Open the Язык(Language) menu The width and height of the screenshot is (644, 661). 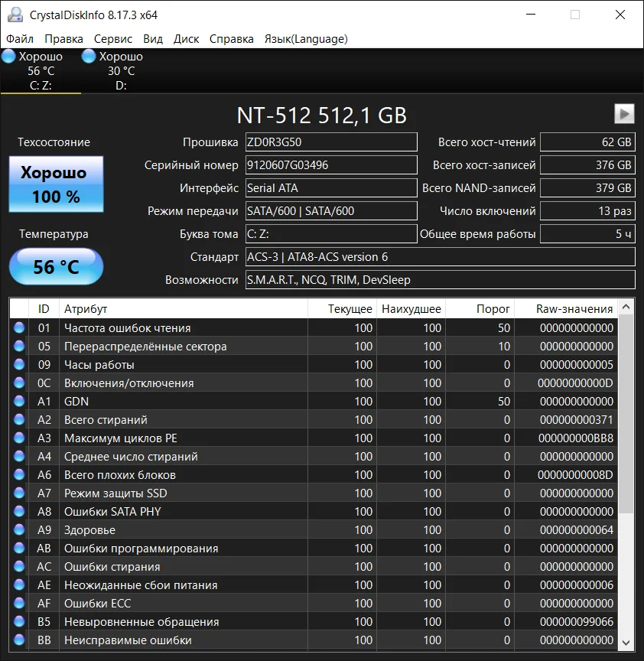tap(306, 39)
